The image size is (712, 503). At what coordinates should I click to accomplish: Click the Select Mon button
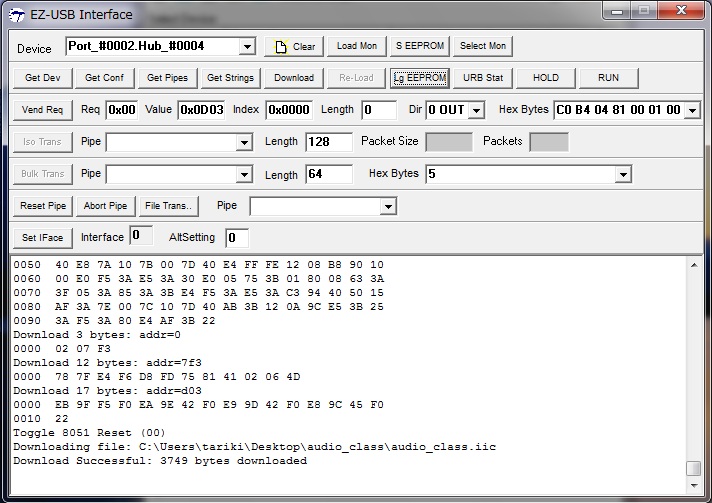click(x=483, y=46)
